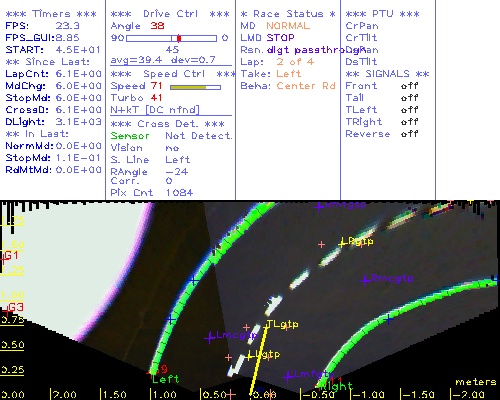Click the N+kT [DC nfnd] label
This screenshot has width=500, height=400.
pos(155,110)
